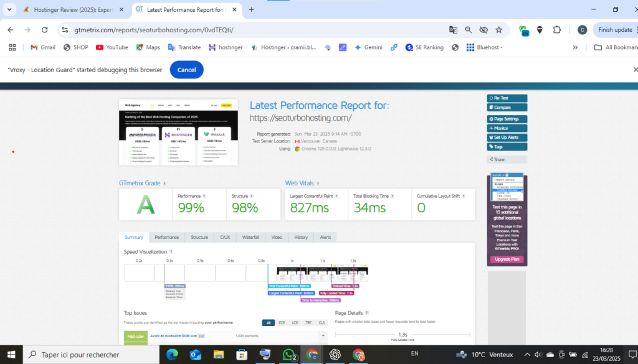Click Cancel on the debugging bar
The height and width of the screenshot is (364, 638).
(x=187, y=70)
